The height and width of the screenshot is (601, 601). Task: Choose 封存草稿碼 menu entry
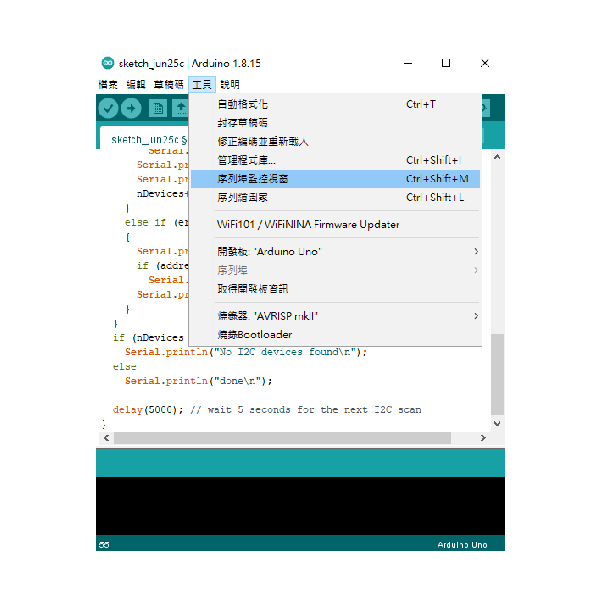242,123
